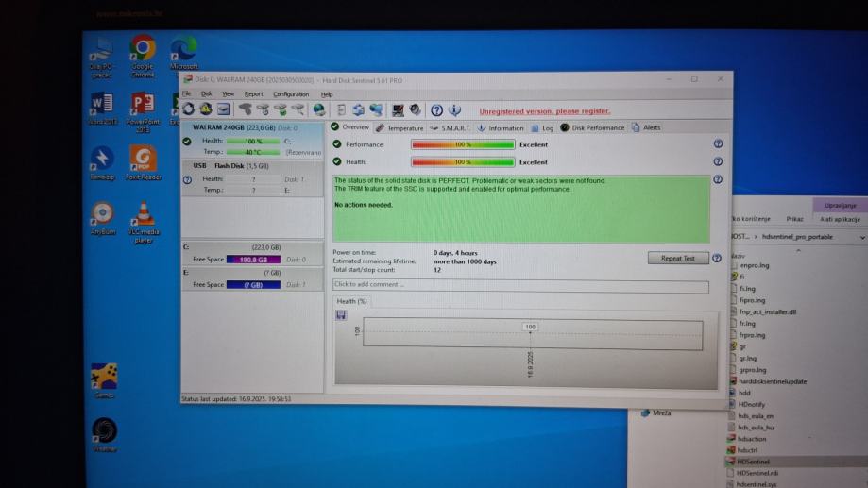Click the second disk test icon in toolbar
The width and height of the screenshot is (868, 488).
[x=263, y=109]
